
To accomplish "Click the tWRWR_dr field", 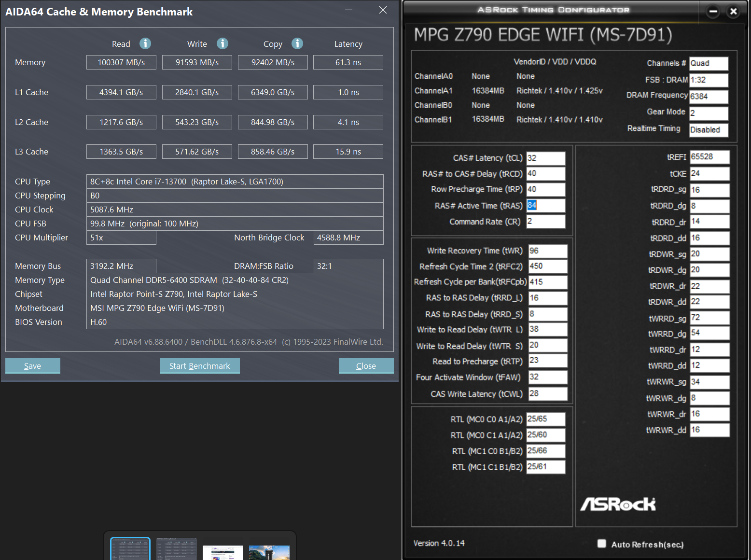I will point(709,414).
